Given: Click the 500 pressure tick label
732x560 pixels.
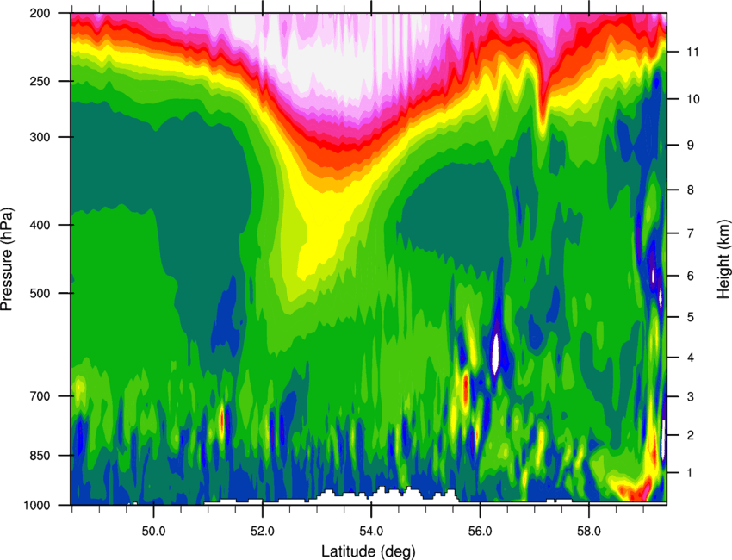Looking at the screenshot, I should point(40,293).
